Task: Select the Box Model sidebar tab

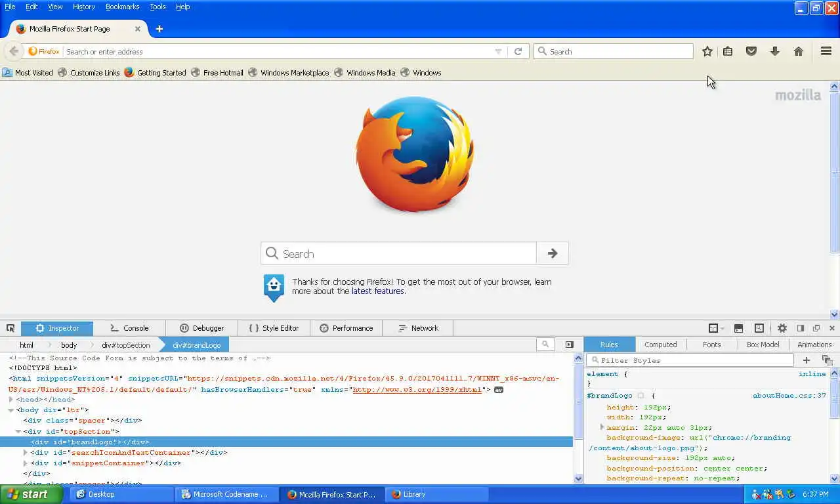Action: (763, 345)
